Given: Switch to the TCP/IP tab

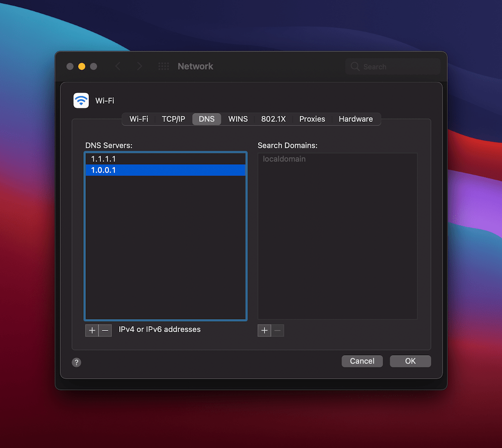Looking at the screenshot, I should pos(173,119).
